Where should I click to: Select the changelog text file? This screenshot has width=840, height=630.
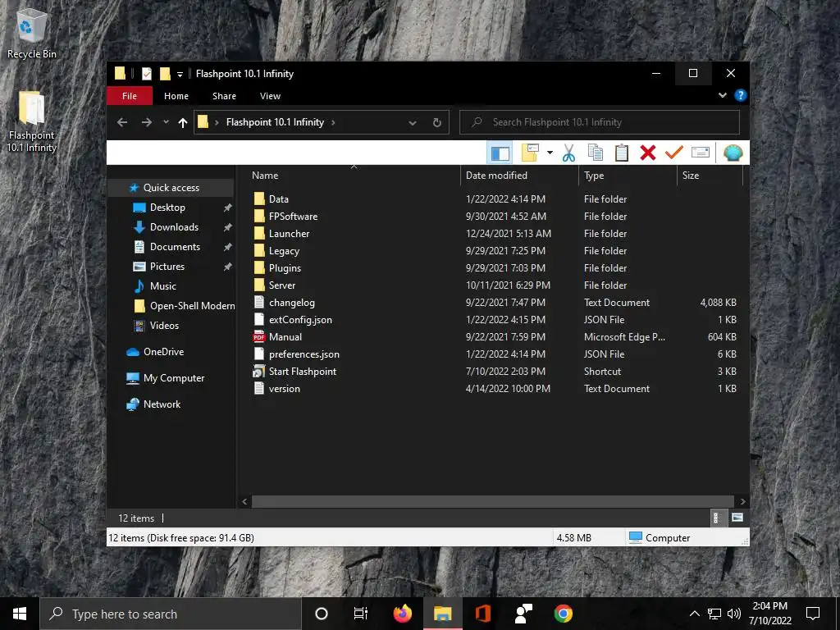tap(292, 303)
